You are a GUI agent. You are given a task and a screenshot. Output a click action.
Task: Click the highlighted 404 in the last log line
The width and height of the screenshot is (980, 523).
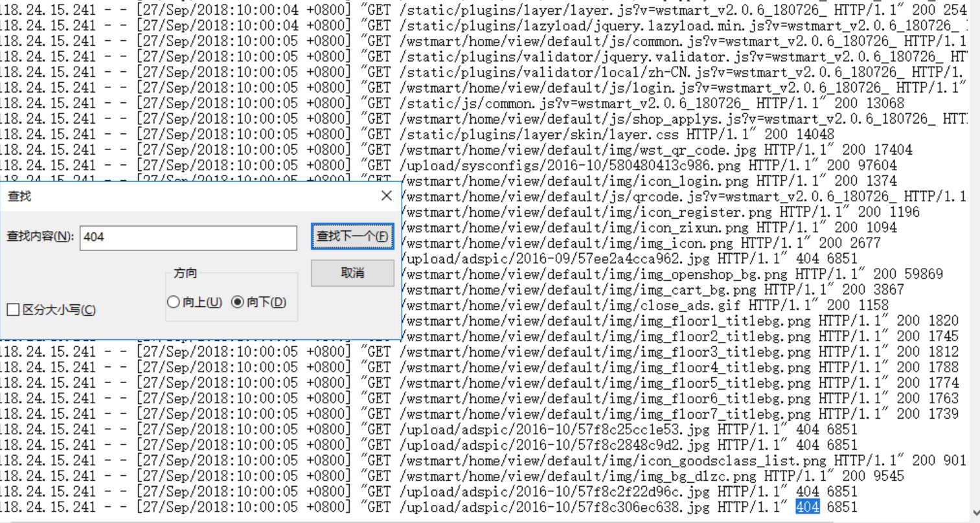(x=807, y=507)
